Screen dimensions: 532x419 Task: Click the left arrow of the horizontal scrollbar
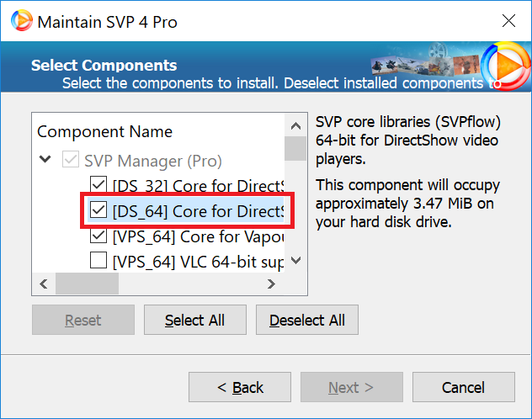[40, 284]
